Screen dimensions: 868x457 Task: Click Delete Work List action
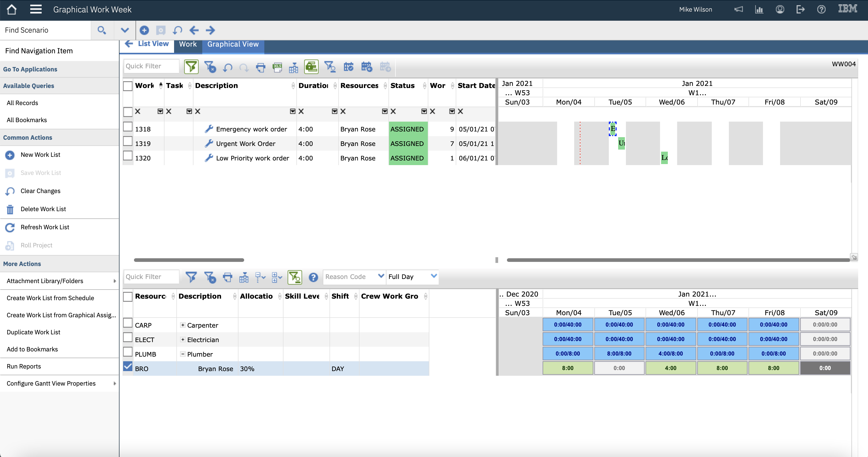tap(43, 209)
